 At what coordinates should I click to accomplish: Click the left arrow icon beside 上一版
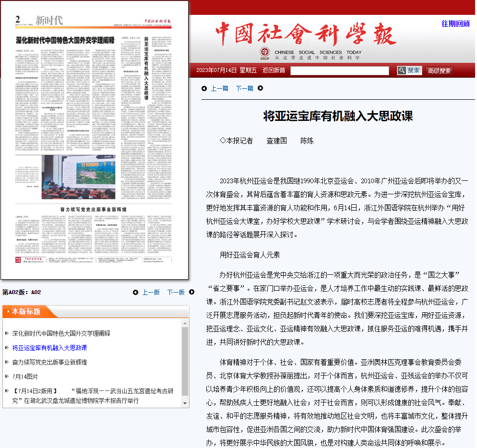tap(135, 292)
